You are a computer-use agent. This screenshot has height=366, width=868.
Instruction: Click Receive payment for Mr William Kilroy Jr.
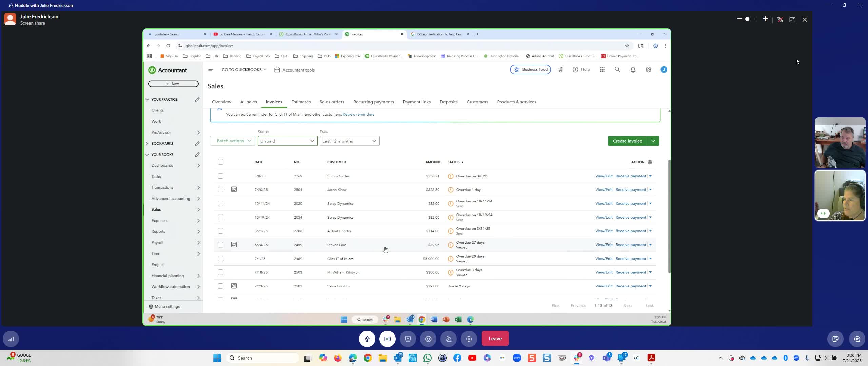pyautogui.click(x=631, y=272)
